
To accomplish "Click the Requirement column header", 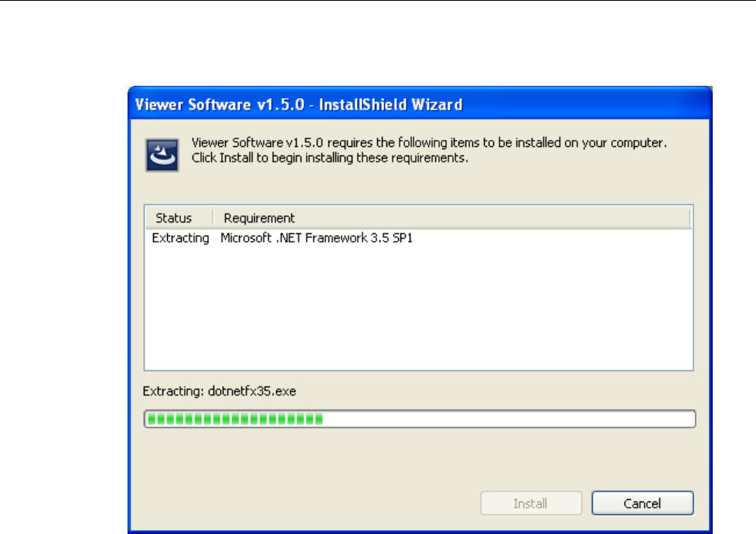I will pos(451,218).
